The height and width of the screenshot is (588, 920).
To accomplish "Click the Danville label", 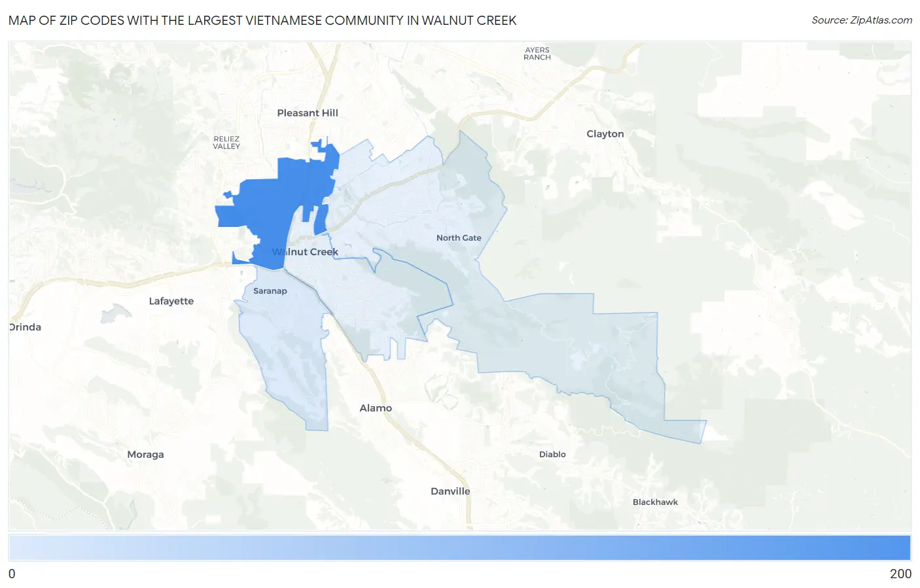I will (x=450, y=491).
